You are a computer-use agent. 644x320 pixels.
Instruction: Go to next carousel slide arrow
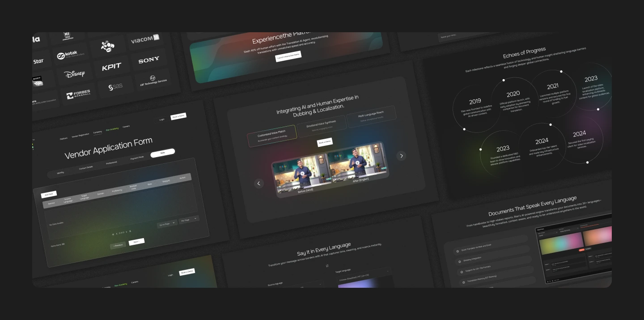pos(401,156)
